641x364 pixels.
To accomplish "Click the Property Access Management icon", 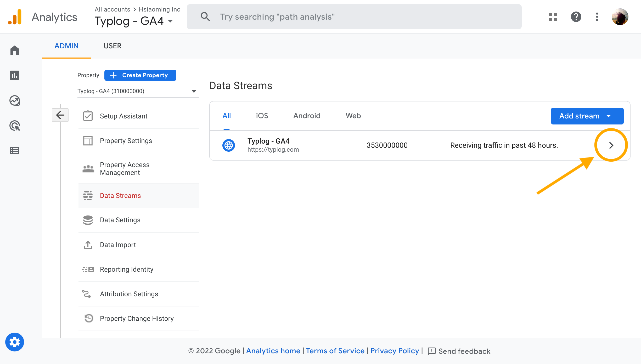I will 88,169.
